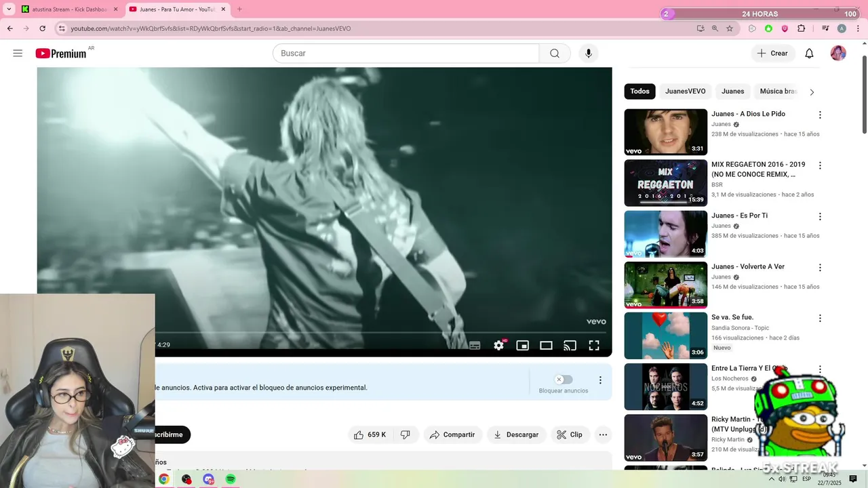Screen dimensions: 868x488
Task: Open 'Juanes - Es Por Ti' video title
Action: coord(739,216)
